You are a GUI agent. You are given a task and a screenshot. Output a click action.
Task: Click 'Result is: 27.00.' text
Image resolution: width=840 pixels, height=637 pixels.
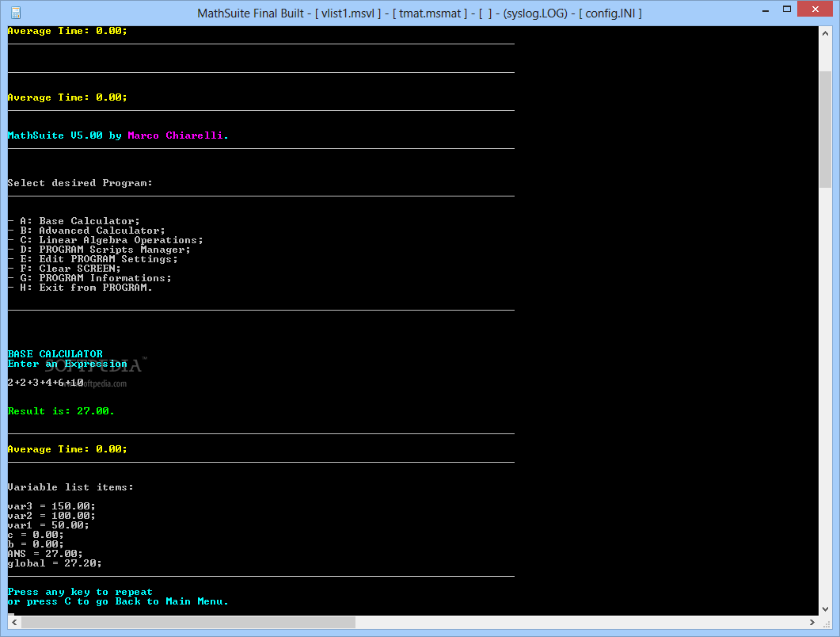point(61,411)
